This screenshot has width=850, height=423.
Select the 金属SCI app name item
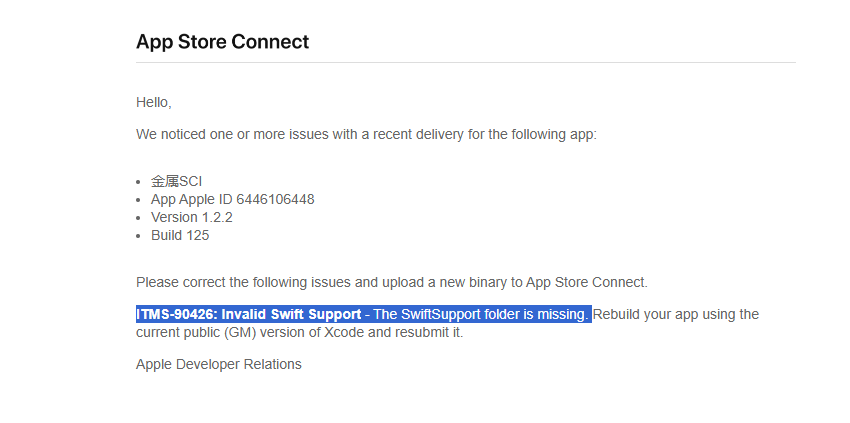coord(176,181)
